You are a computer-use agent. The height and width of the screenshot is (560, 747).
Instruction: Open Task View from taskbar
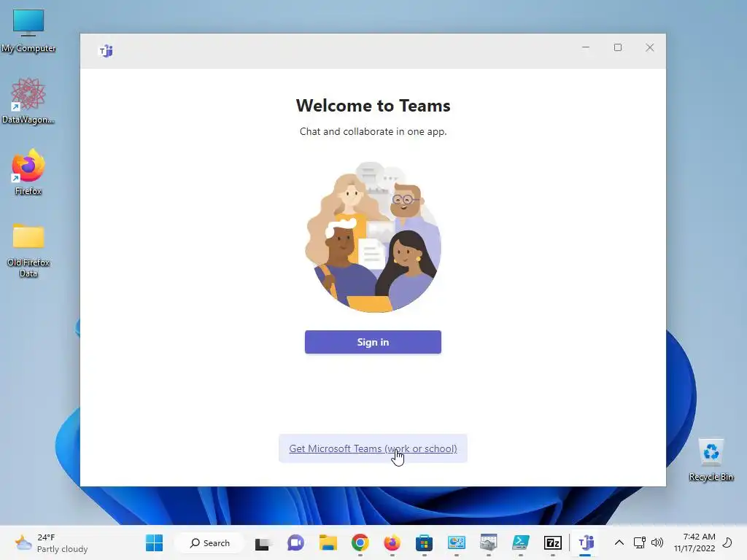[262, 542]
